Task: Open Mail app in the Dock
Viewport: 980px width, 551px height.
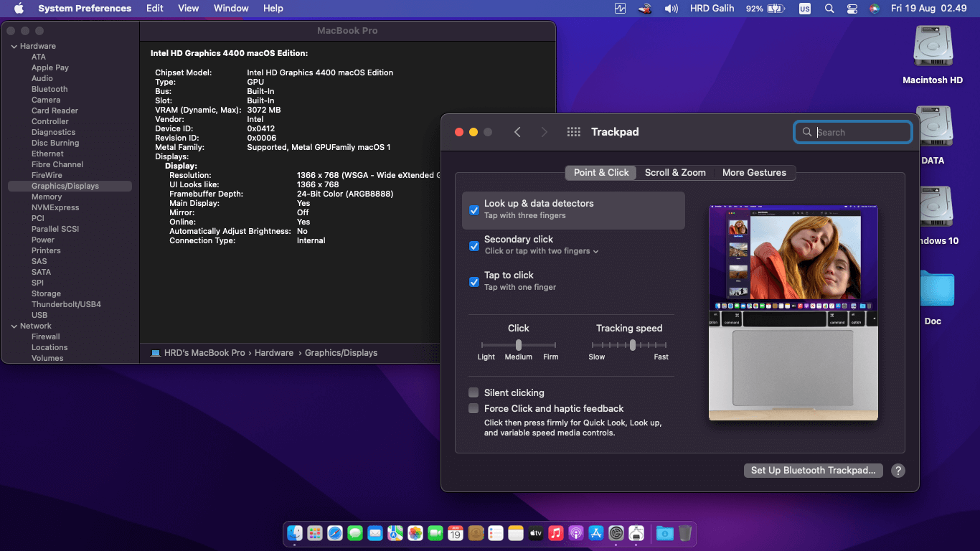Action: coord(375,533)
